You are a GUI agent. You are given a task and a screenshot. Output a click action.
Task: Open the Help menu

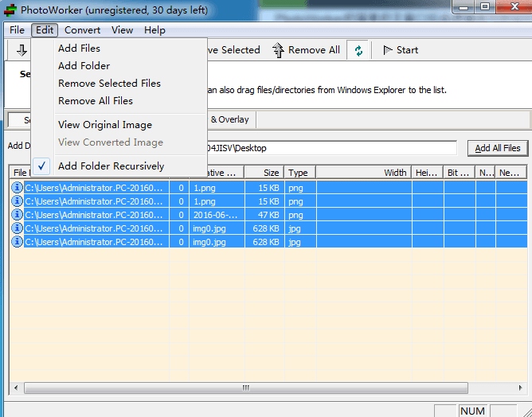(x=155, y=29)
